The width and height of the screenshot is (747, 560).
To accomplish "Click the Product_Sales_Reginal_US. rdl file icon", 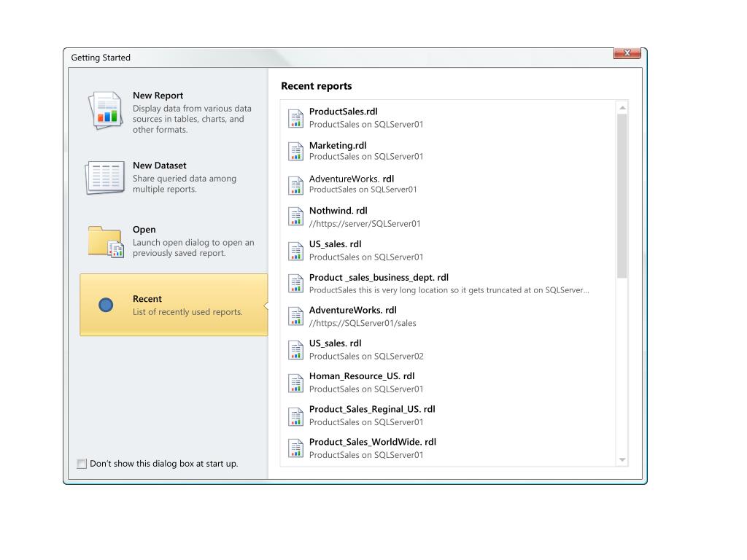I will tap(296, 416).
